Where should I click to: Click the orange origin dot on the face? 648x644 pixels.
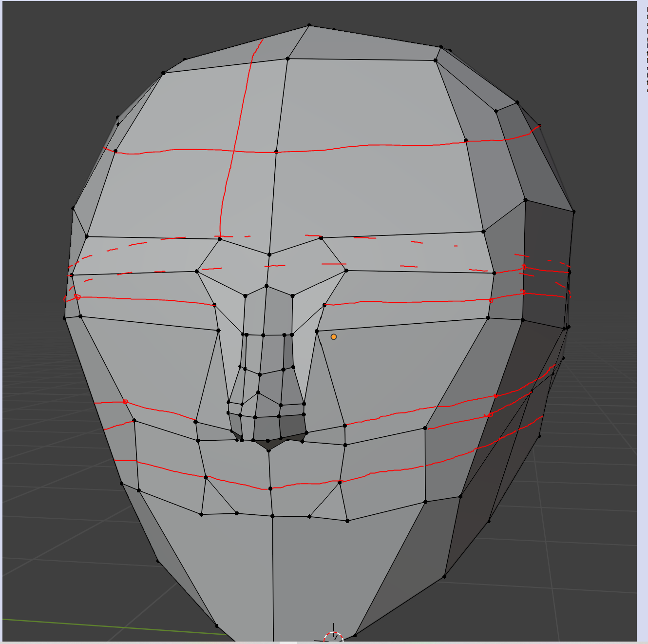click(334, 337)
